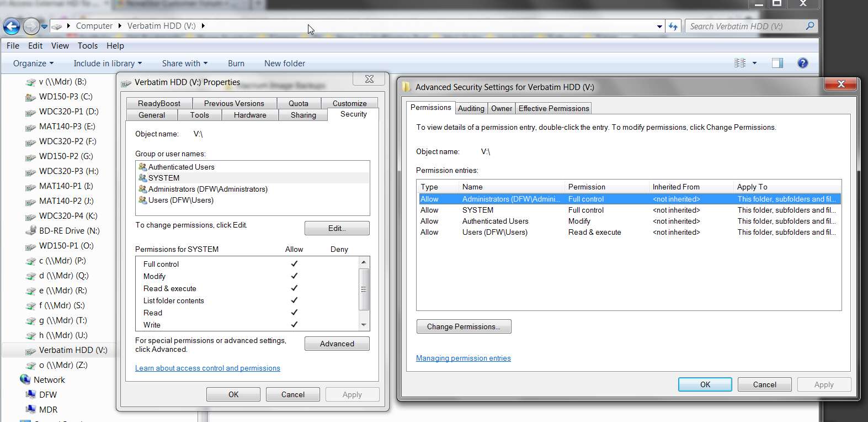Open the Organize dropdown
The image size is (868, 422).
coord(33,64)
